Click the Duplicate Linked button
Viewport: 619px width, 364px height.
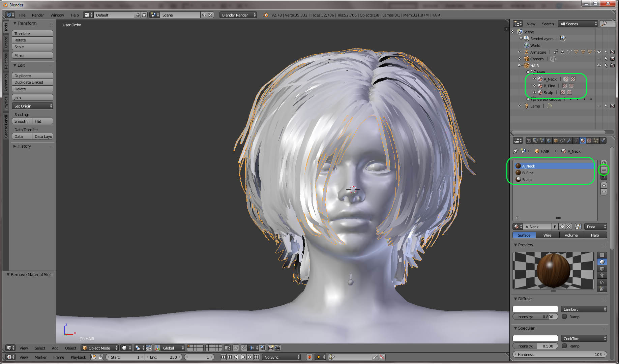tap(32, 82)
